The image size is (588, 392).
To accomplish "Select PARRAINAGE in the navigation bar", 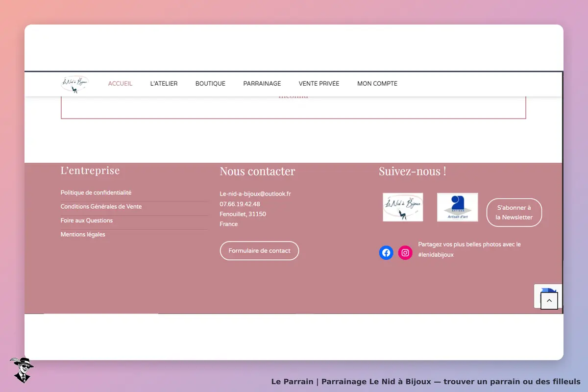I will tap(262, 84).
